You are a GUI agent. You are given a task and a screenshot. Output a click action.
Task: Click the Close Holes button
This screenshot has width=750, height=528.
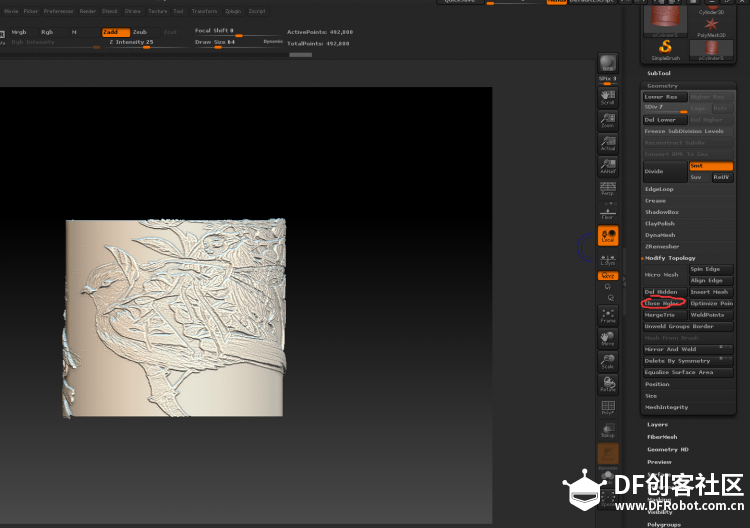click(x=665, y=303)
